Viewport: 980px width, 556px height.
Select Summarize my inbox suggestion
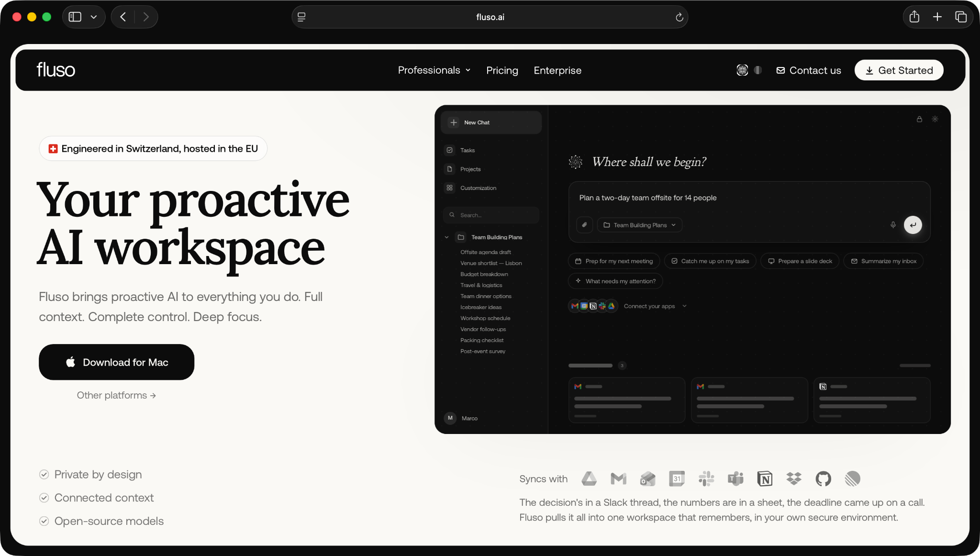point(884,261)
